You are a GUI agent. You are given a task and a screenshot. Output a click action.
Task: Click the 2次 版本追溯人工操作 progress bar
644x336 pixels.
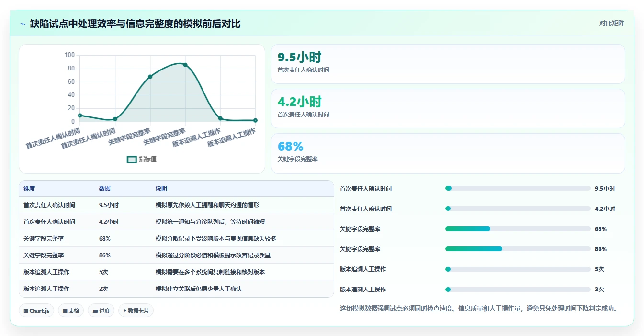coord(518,289)
